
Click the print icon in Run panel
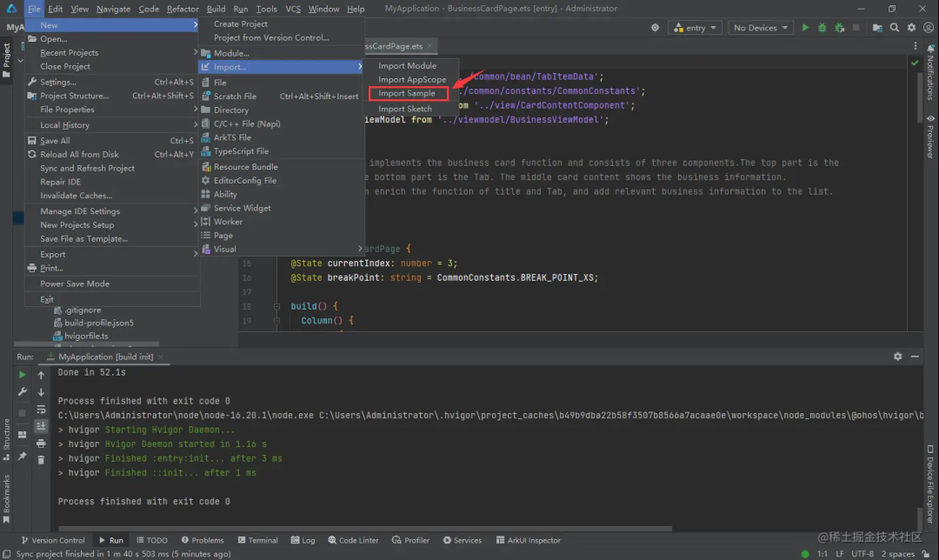click(41, 443)
